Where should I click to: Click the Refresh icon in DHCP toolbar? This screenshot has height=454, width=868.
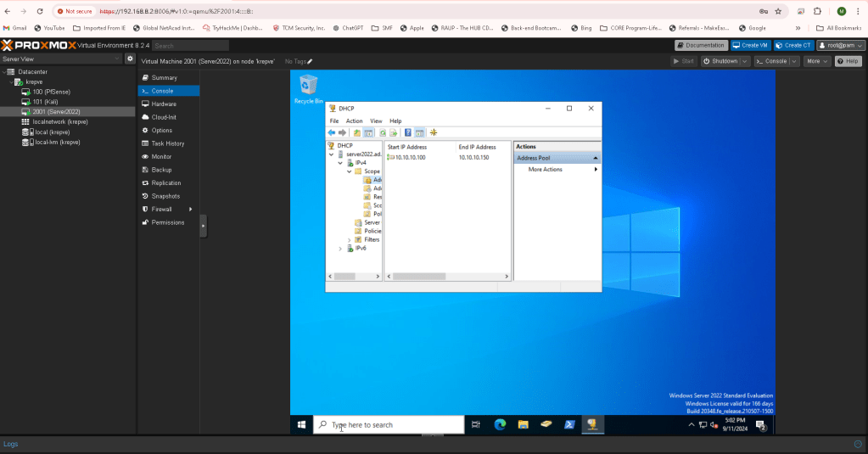[x=383, y=132]
